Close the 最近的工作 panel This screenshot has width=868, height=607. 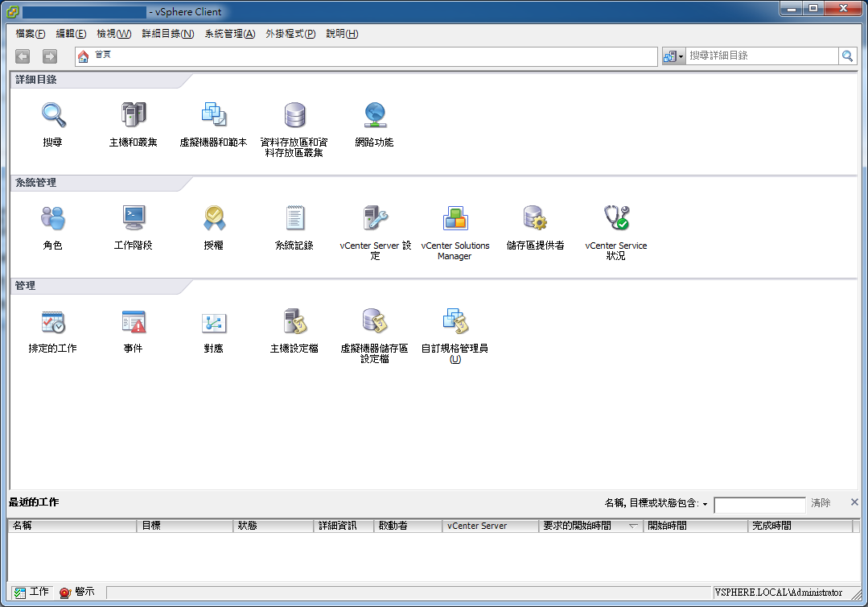pos(854,502)
